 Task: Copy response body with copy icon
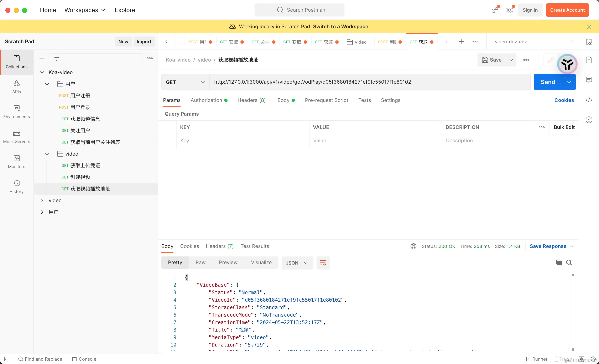tap(559, 263)
